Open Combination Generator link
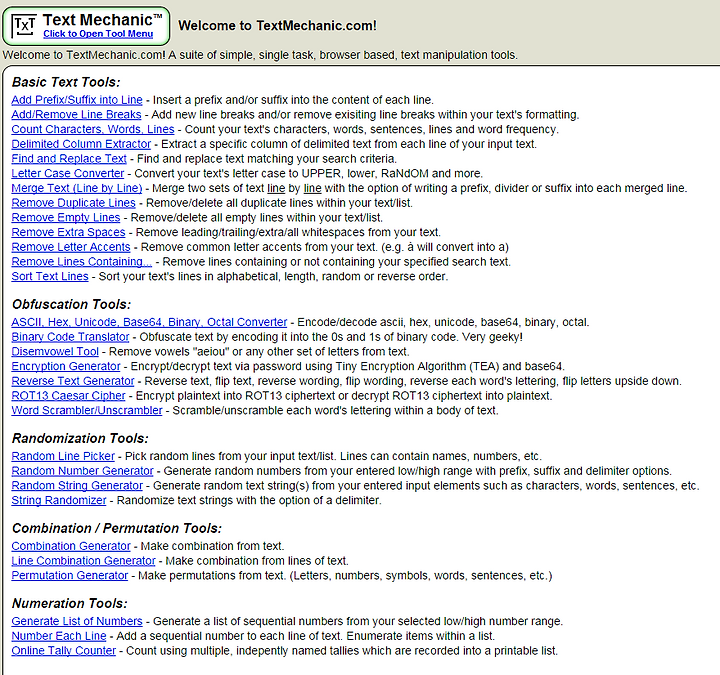The width and height of the screenshot is (720, 675). tap(71, 546)
